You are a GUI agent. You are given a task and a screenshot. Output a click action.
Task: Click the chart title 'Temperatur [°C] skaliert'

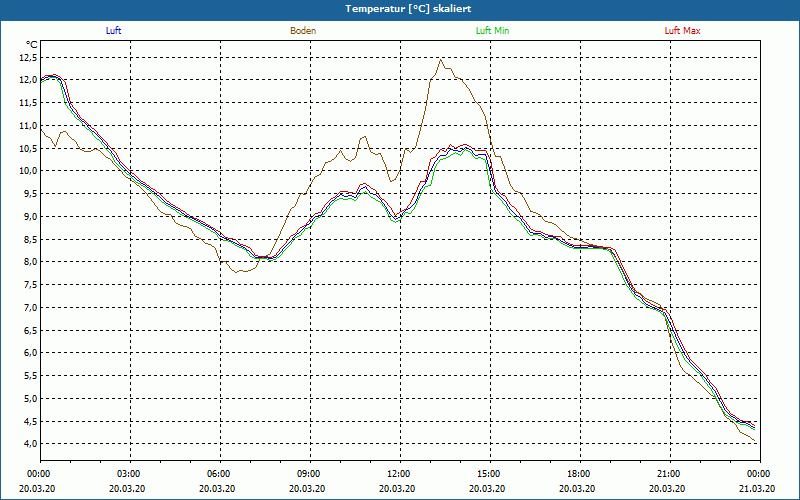point(408,9)
